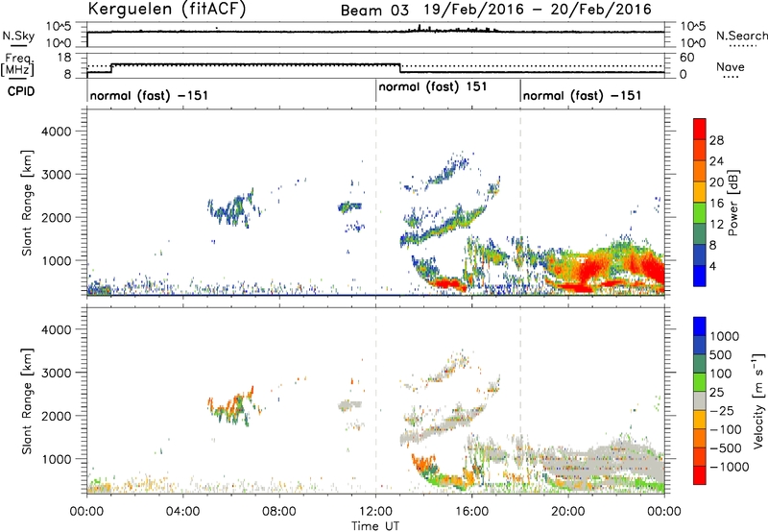Viewport: 768px width, 532px height.
Task: Pick the blue bottom segment of Power colorbar
Action: pyautogui.click(x=700, y=276)
